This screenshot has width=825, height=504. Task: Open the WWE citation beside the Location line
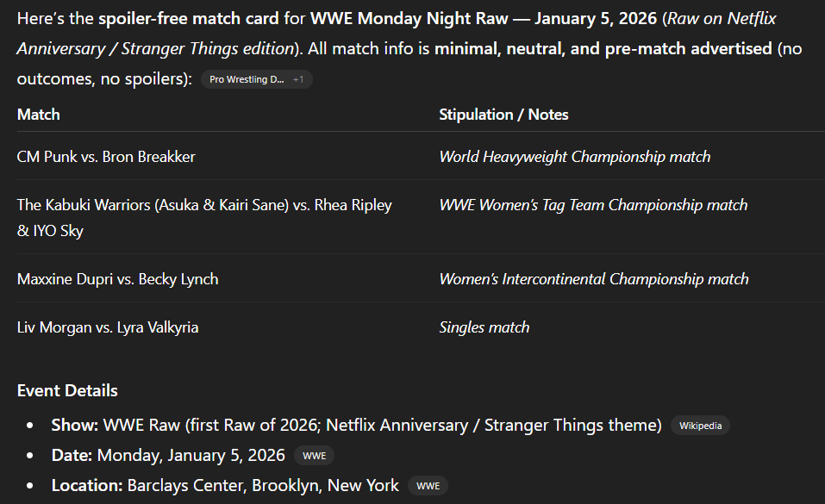pyautogui.click(x=428, y=486)
